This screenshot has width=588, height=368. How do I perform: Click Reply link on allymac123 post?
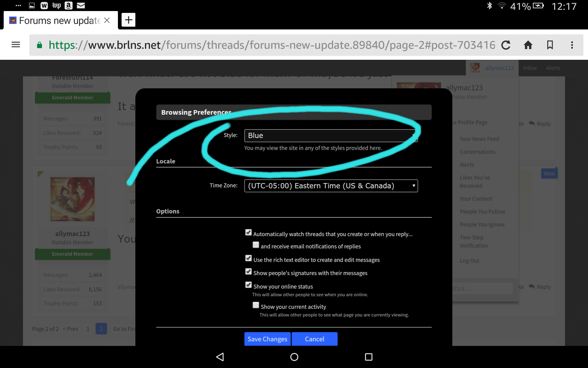point(540,287)
